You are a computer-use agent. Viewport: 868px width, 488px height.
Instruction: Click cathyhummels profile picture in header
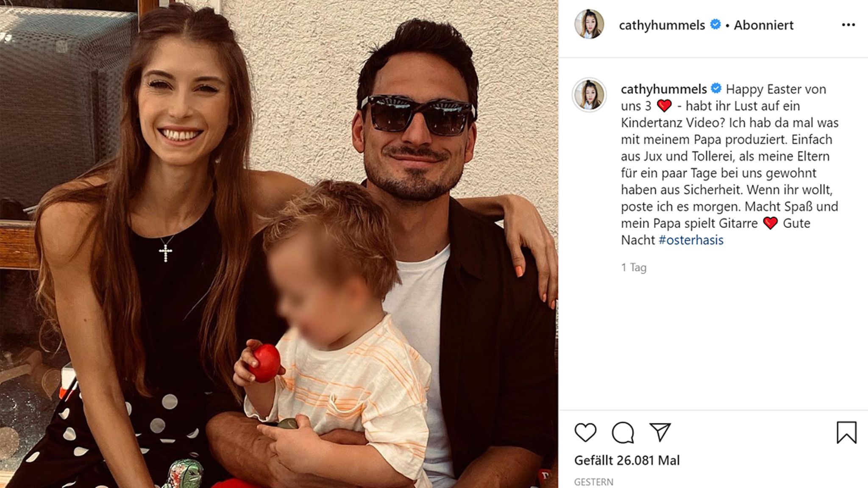(589, 24)
